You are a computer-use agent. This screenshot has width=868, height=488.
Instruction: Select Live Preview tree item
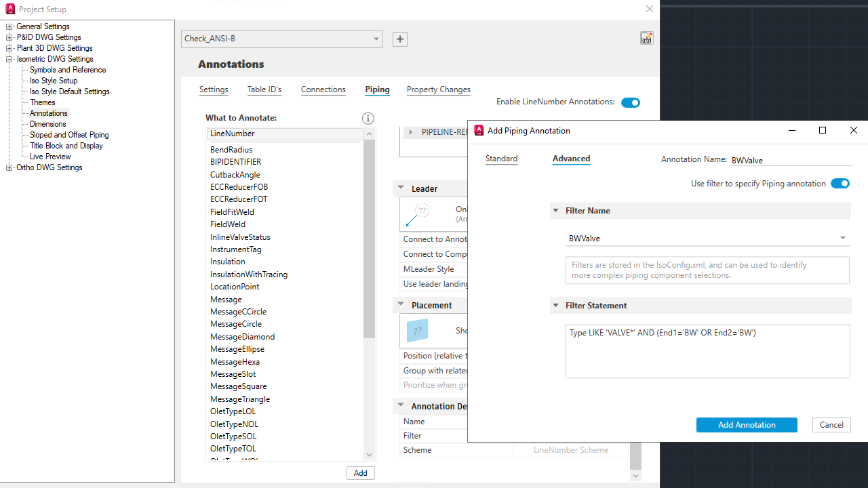[50, 157]
